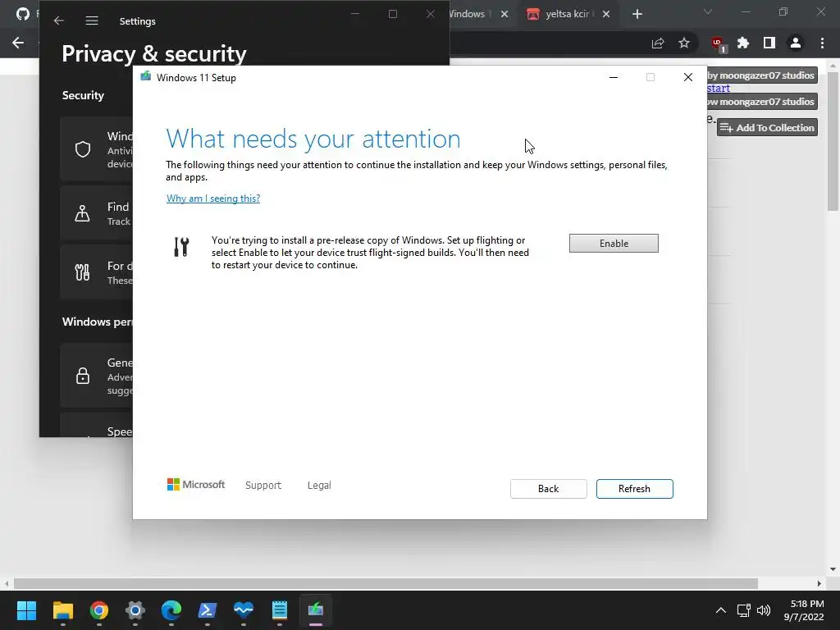
Task: Open the Support link in Setup
Action: (263, 485)
